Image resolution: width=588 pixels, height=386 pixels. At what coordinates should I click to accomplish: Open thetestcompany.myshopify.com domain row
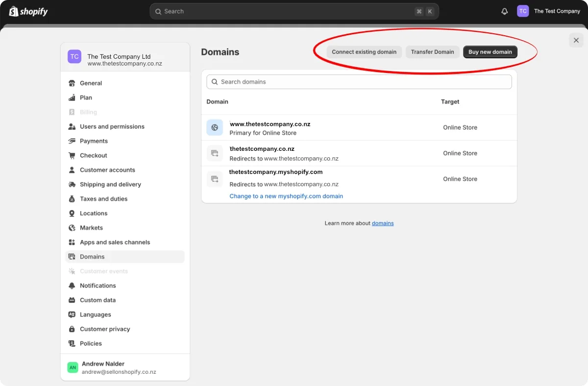click(x=359, y=185)
